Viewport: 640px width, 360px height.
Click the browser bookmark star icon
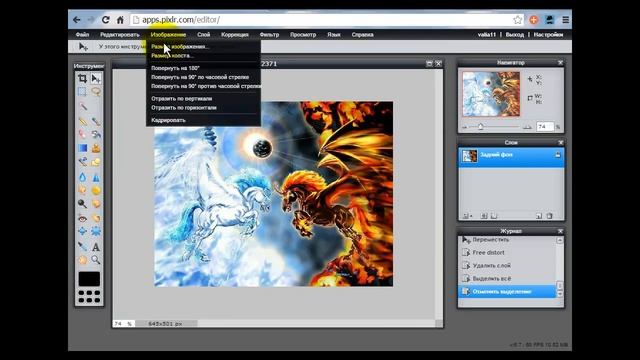point(518,20)
